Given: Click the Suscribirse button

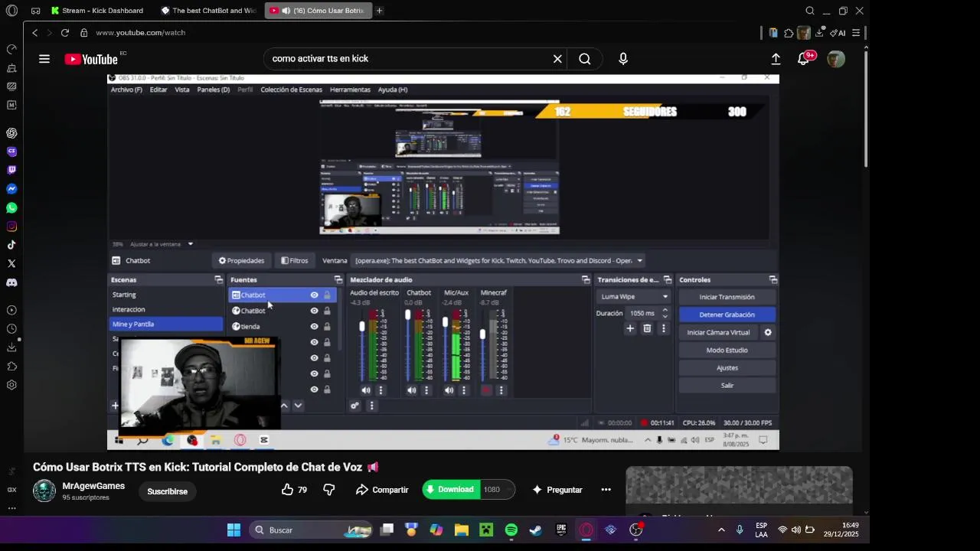Looking at the screenshot, I should 168,491.
